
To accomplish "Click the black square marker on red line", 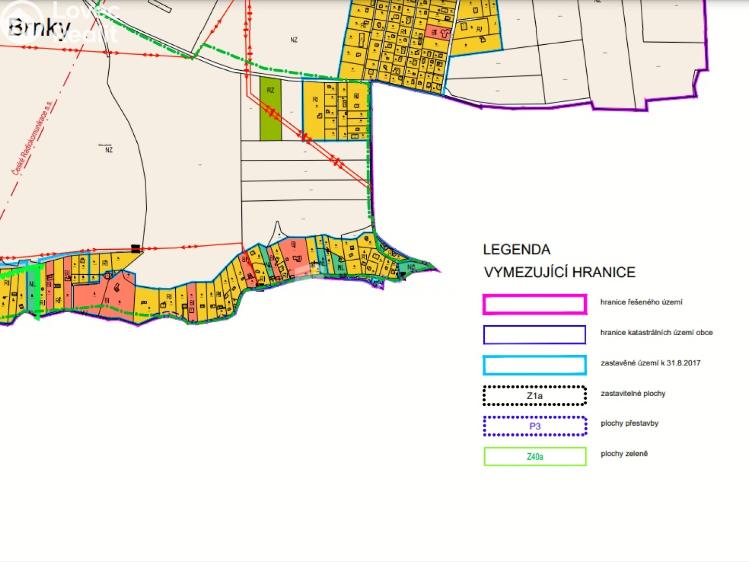I will pos(136,247).
